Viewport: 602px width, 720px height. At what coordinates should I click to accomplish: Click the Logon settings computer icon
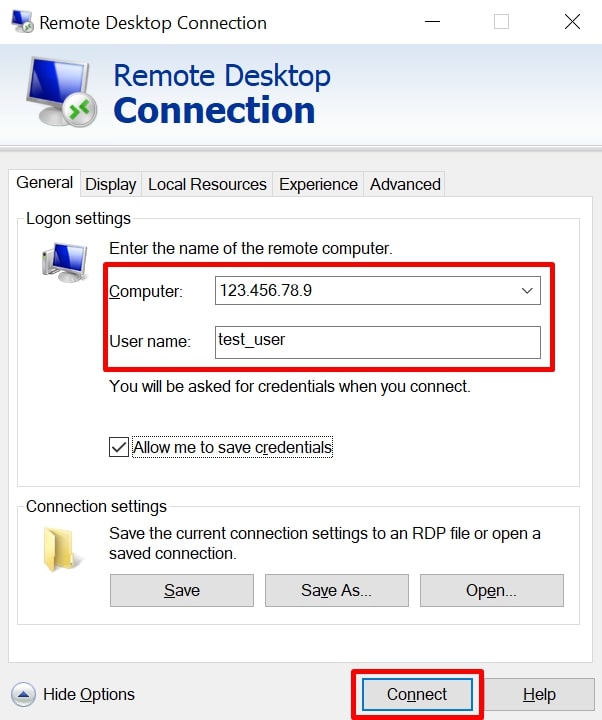(x=65, y=262)
